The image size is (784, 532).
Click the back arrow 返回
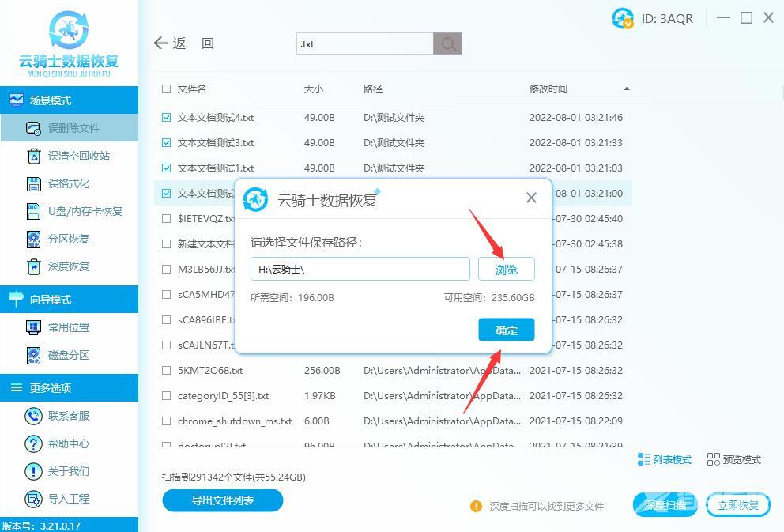point(184,43)
